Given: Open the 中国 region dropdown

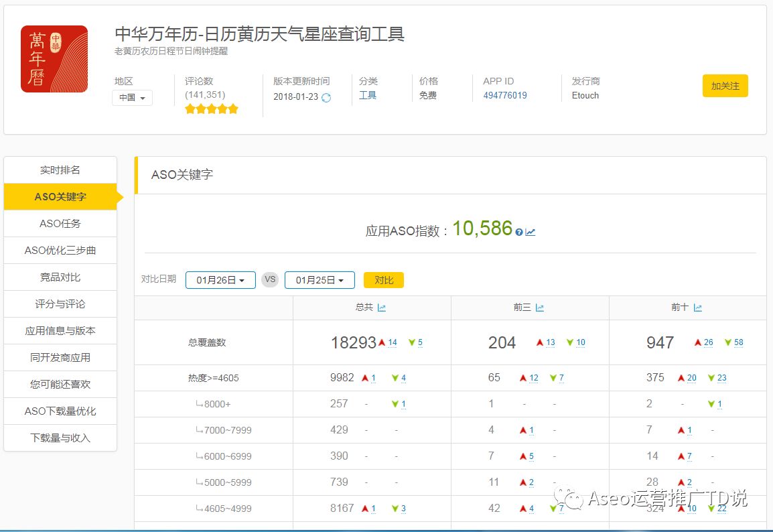Looking at the screenshot, I should pyautogui.click(x=132, y=98).
